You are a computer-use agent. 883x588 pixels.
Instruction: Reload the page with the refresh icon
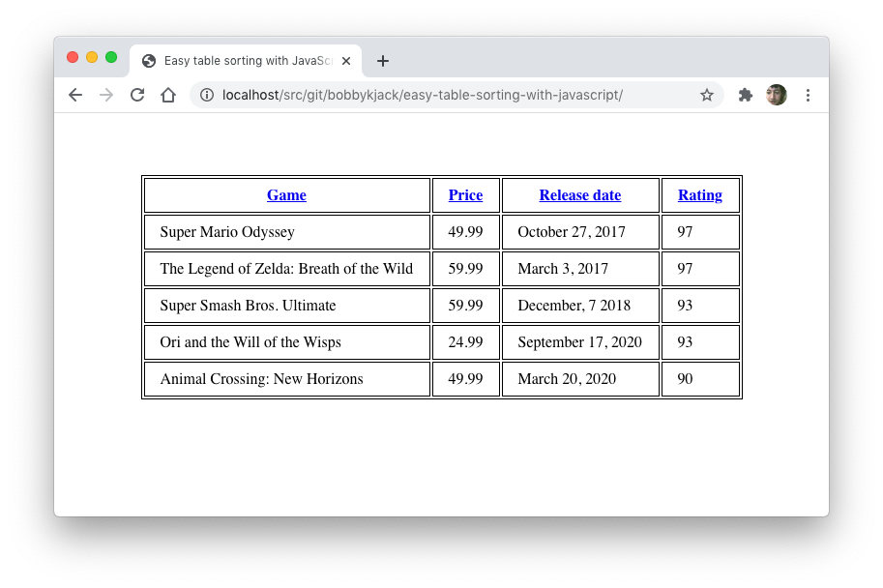136,95
